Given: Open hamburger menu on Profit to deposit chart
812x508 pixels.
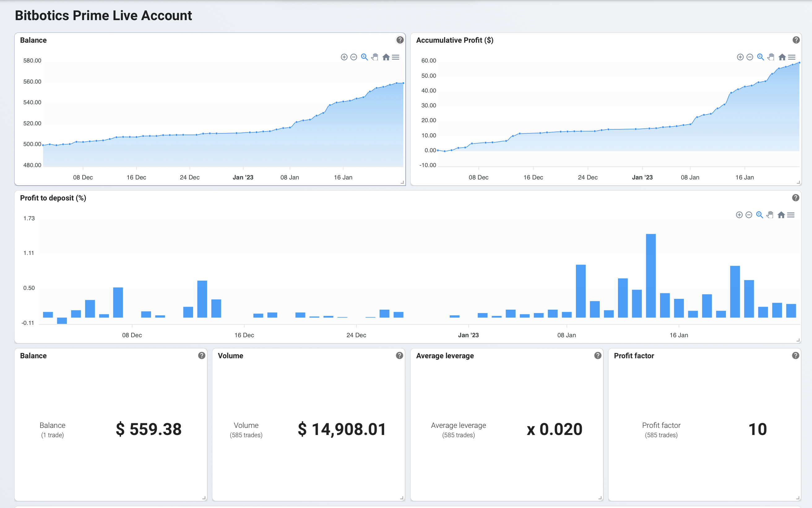Looking at the screenshot, I should 791,215.
